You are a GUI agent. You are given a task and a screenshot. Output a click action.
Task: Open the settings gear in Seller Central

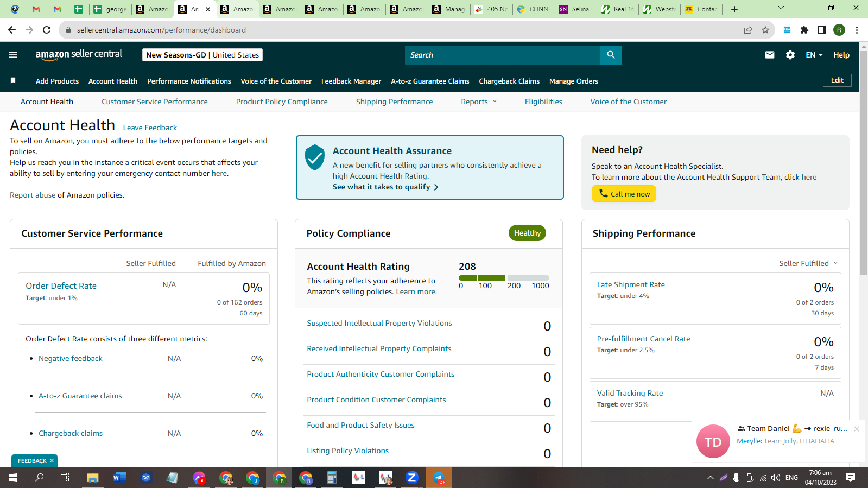pyautogui.click(x=790, y=55)
